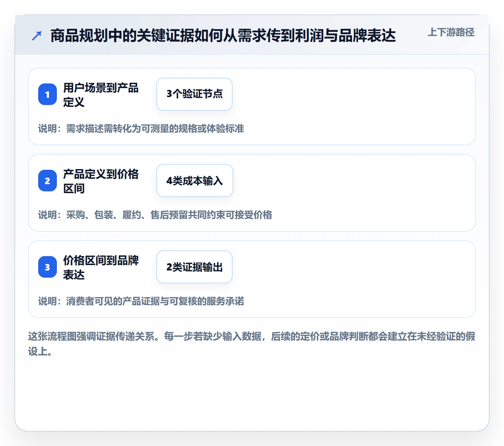Click the step 3 number badge
Viewport: 504px width, 446px height.
coord(48,267)
